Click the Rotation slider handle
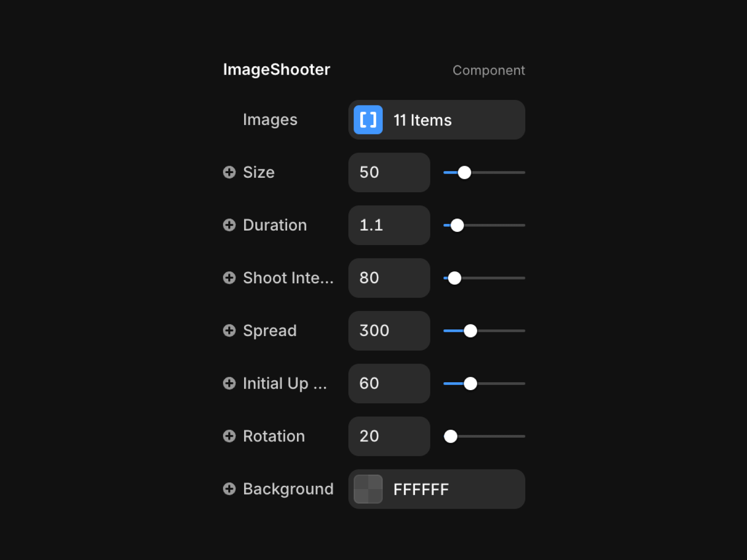 point(451,436)
